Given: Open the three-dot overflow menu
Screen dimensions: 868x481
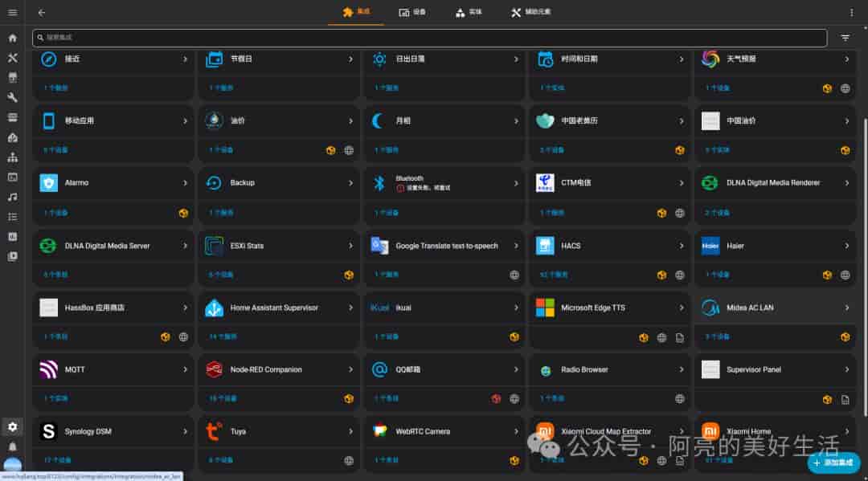Looking at the screenshot, I should [851, 12].
